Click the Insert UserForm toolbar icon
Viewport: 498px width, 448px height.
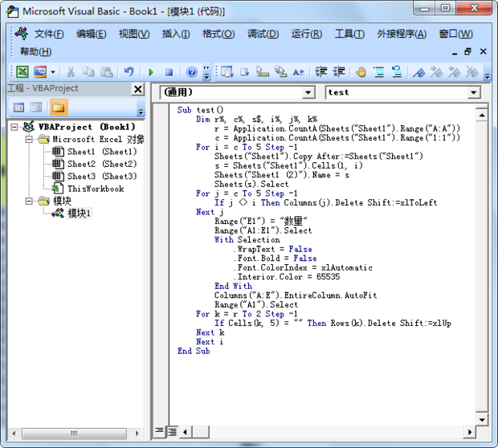[x=40, y=72]
